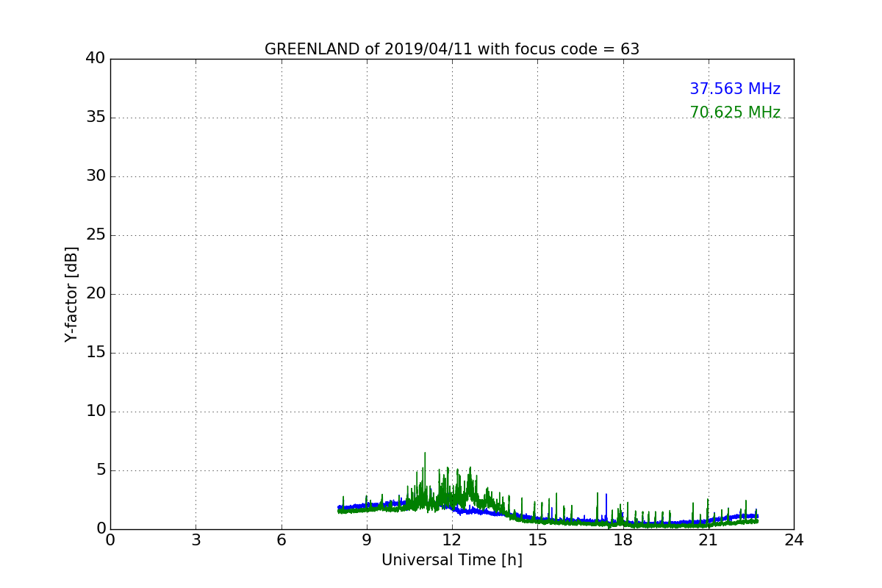Screen dimensions: 882x588
Task: Click y-axis tick label 25
Action: tap(95, 235)
